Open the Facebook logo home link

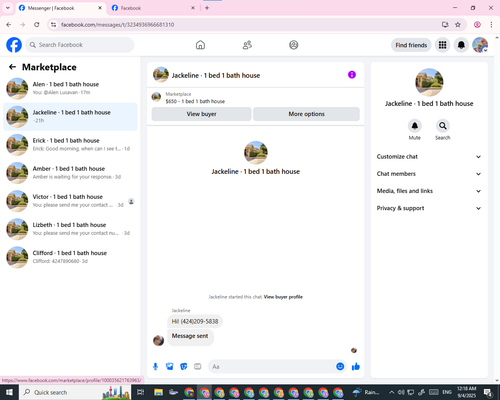[14, 45]
